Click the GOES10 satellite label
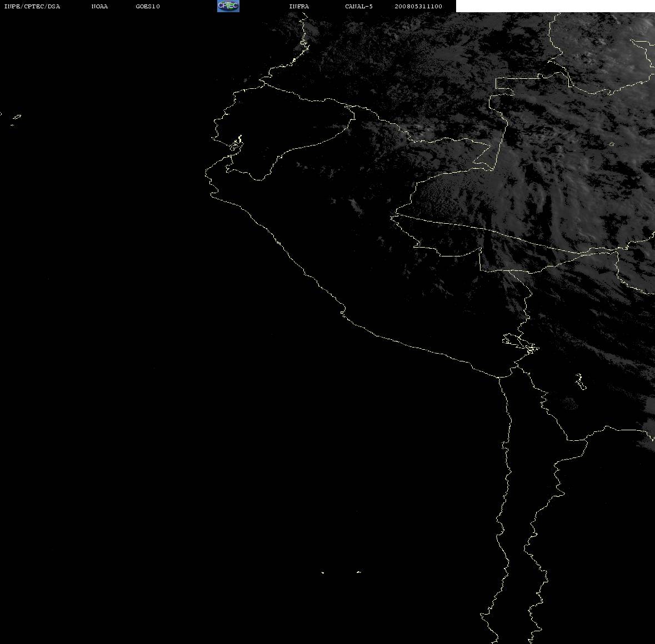Screen dimensions: 655x644 pos(148,6)
